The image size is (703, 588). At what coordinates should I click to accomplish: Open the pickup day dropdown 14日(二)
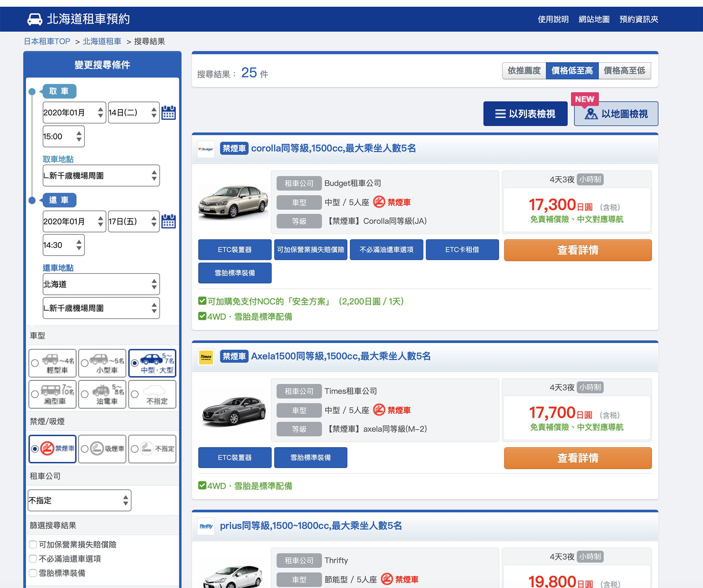[x=134, y=112]
